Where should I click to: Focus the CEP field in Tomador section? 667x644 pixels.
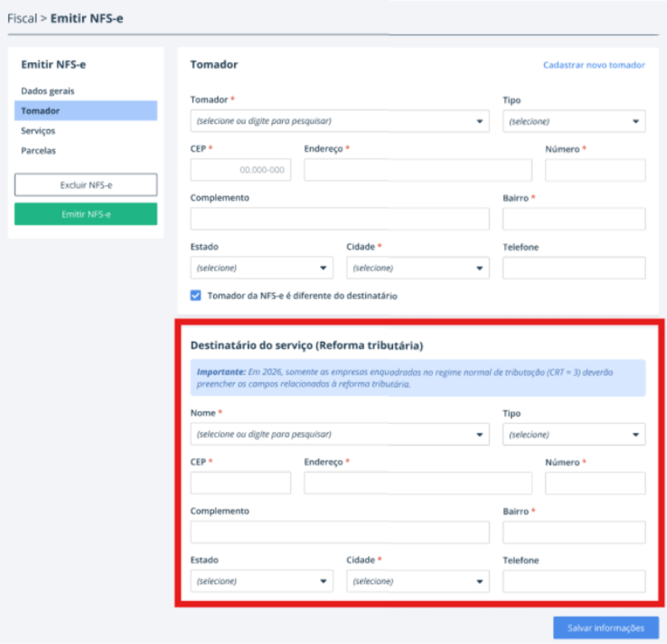pyautogui.click(x=241, y=170)
